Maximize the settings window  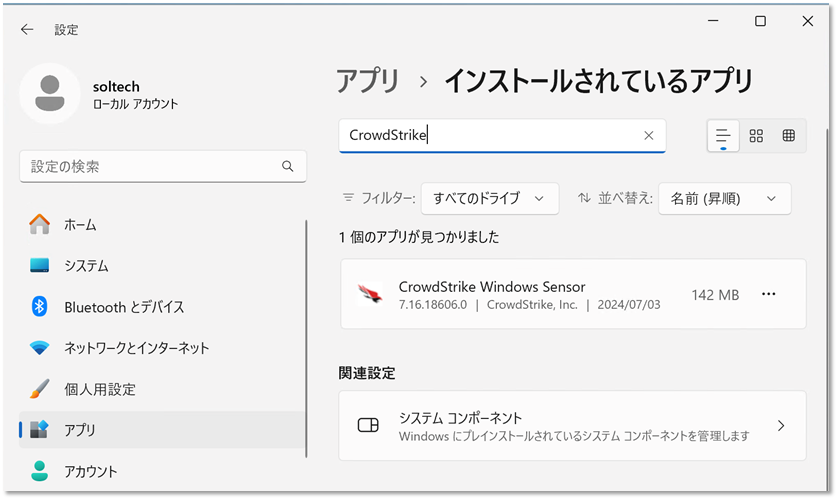pos(760,21)
